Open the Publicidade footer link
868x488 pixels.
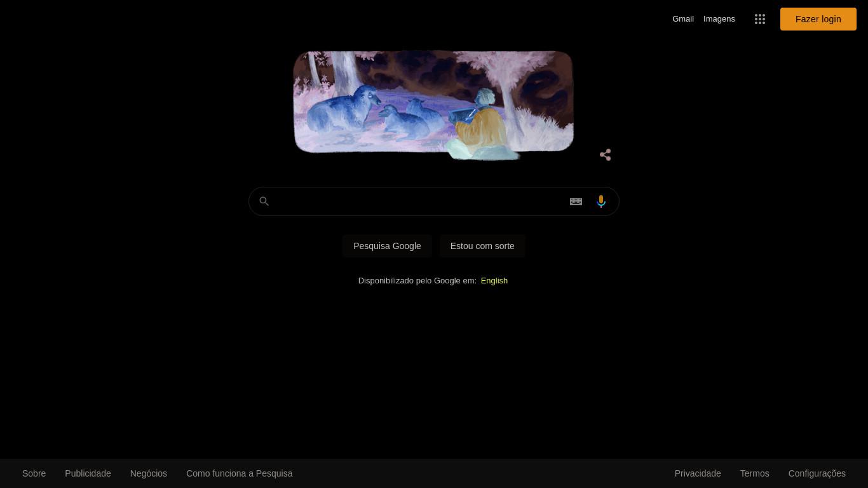(x=88, y=473)
